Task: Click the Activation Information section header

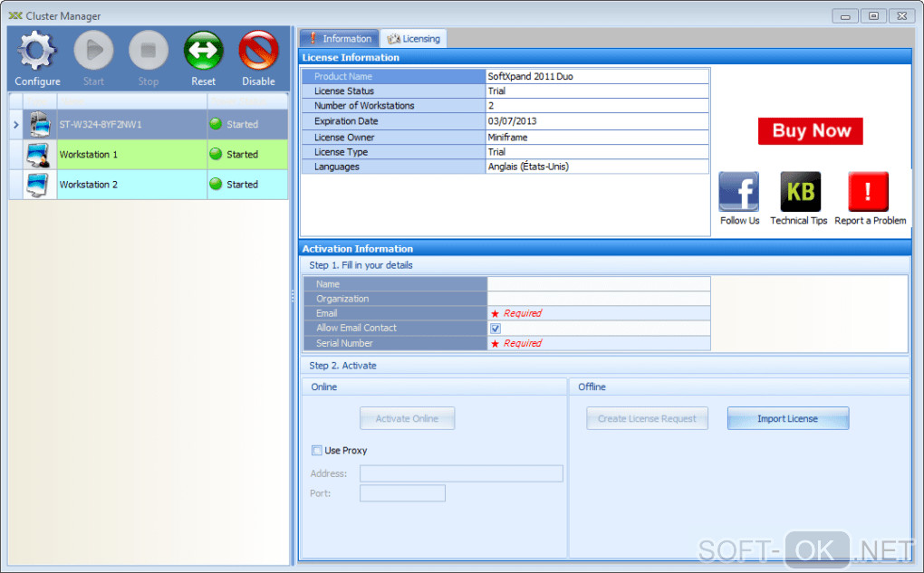Action: [358, 249]
